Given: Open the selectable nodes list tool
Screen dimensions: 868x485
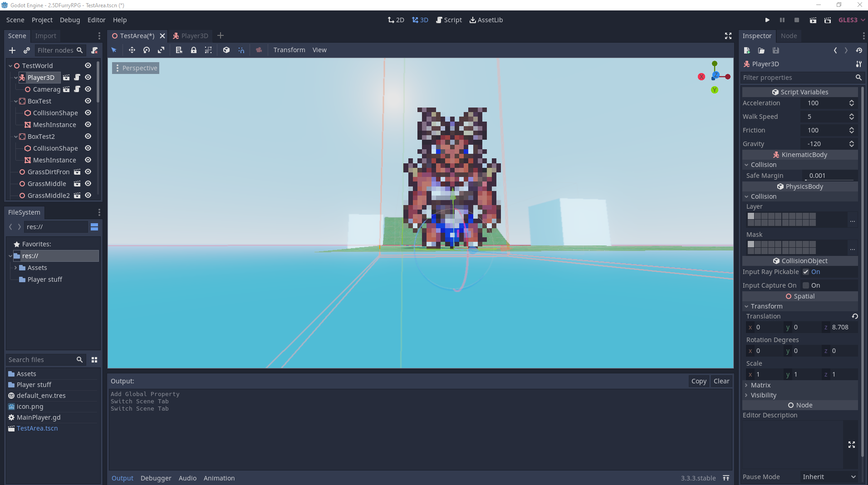Looking at the screenshot, I should tap(179, 50).
